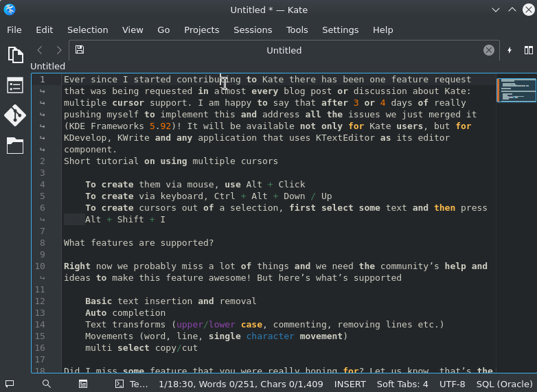
Task: Toggle the Terminal panel button
Action: click(x=131, y=384)
